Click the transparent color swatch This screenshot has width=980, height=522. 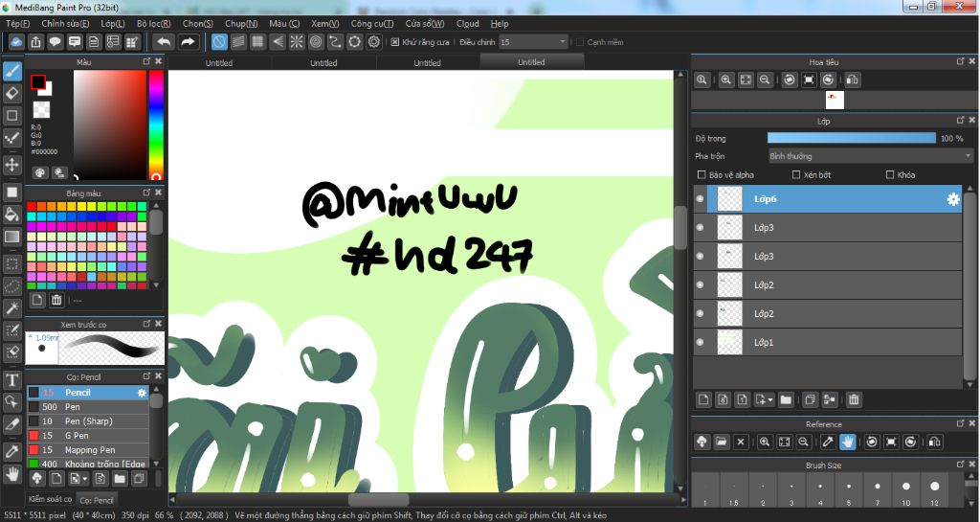[x=41, y=110]
